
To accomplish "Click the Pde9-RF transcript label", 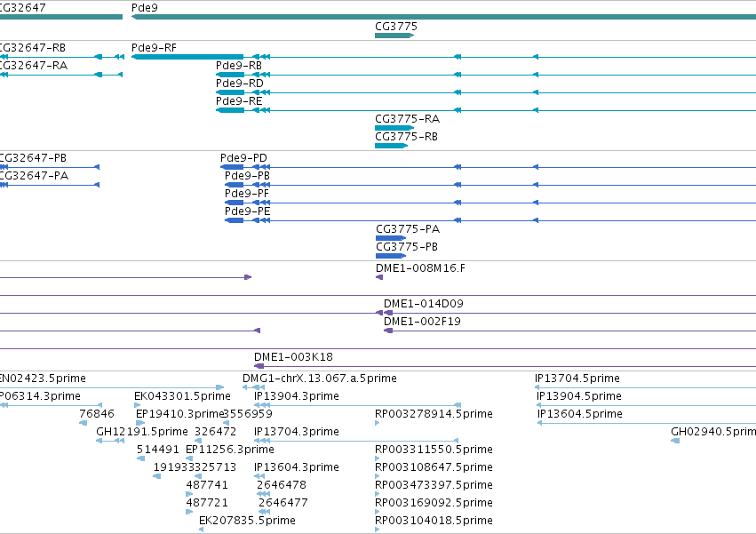I will 154,48.
